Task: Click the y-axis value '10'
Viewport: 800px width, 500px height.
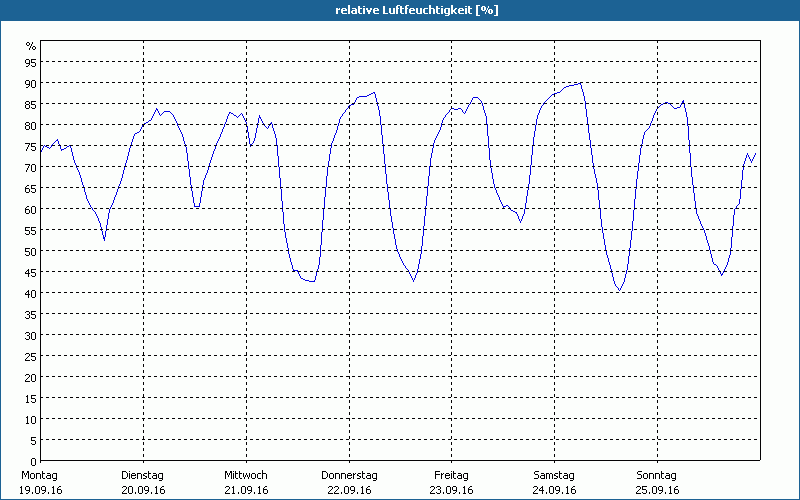Action: click(x=31, y=419)
